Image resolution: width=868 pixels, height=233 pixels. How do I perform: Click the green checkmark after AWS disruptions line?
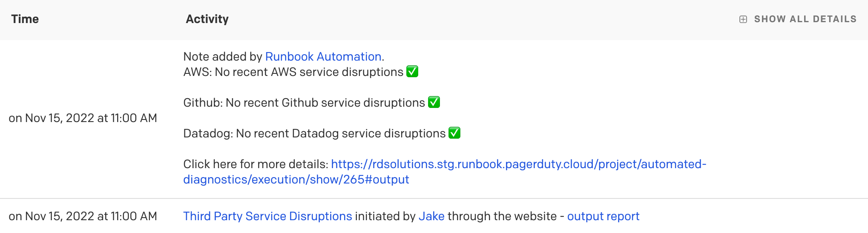[x=412, y=72]
